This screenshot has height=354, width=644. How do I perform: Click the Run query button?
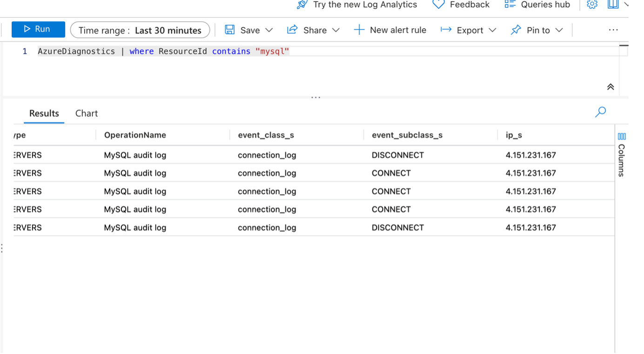(38, 29)
